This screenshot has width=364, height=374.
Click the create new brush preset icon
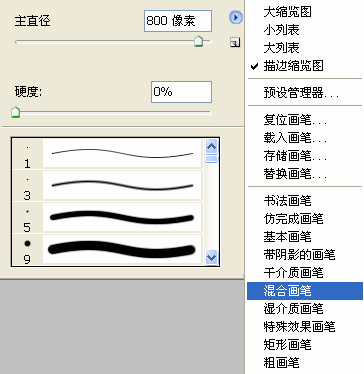pos(235,42)
